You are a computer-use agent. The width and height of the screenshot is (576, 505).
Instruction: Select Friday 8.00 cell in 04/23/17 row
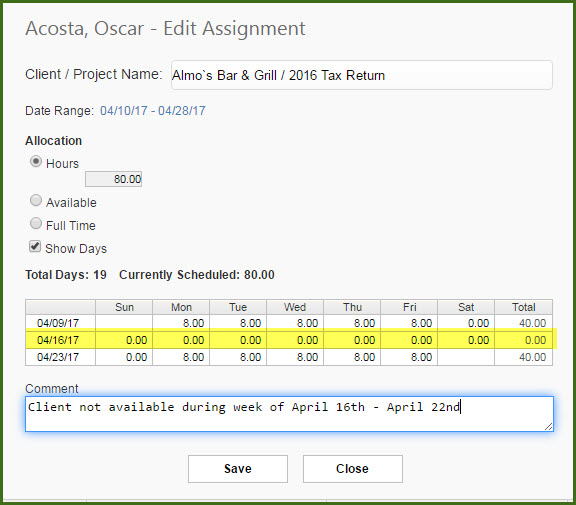tap(409, 357)
